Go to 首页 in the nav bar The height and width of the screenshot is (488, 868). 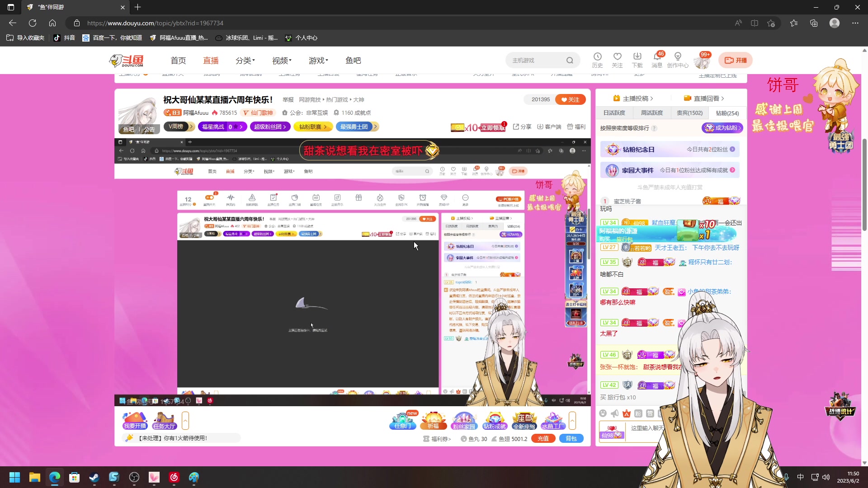click(x=178, y=61)
